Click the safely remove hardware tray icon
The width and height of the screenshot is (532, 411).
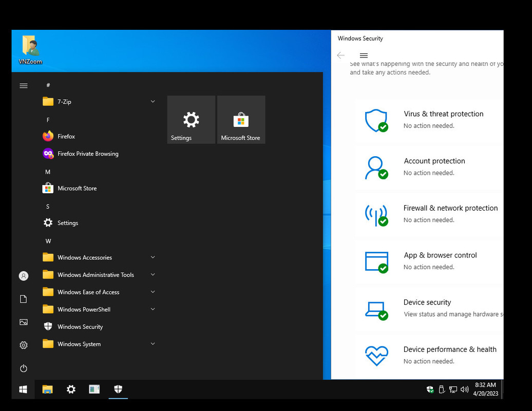tap(442, 389)
